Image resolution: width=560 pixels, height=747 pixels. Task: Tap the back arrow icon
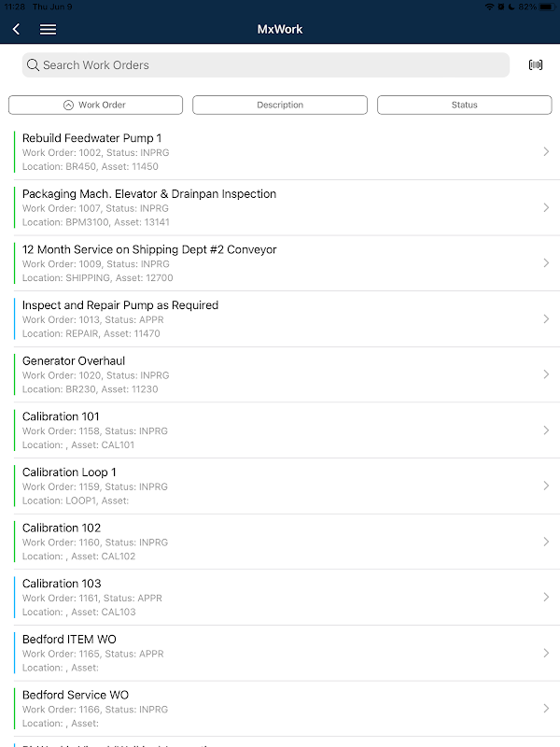[16, 29]
